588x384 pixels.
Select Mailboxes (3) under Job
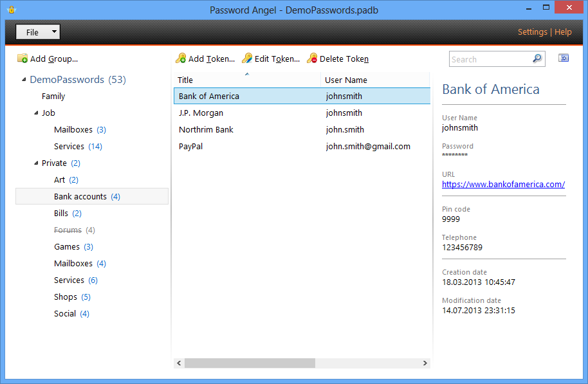tap(80, 130)
